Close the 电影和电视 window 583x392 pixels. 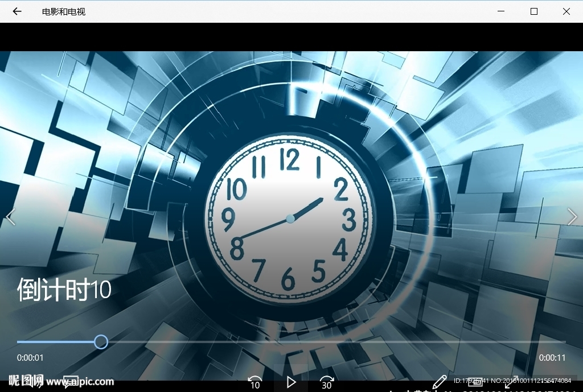[x=566, y=11]
